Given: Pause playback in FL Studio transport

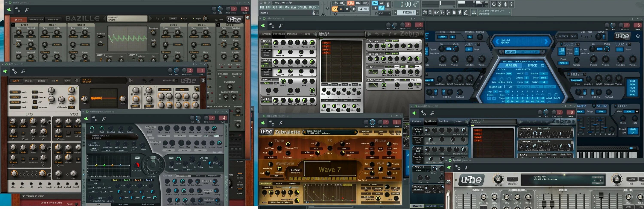Looking at the screenshot, I should pyautogui.click(x=341, y=9).
